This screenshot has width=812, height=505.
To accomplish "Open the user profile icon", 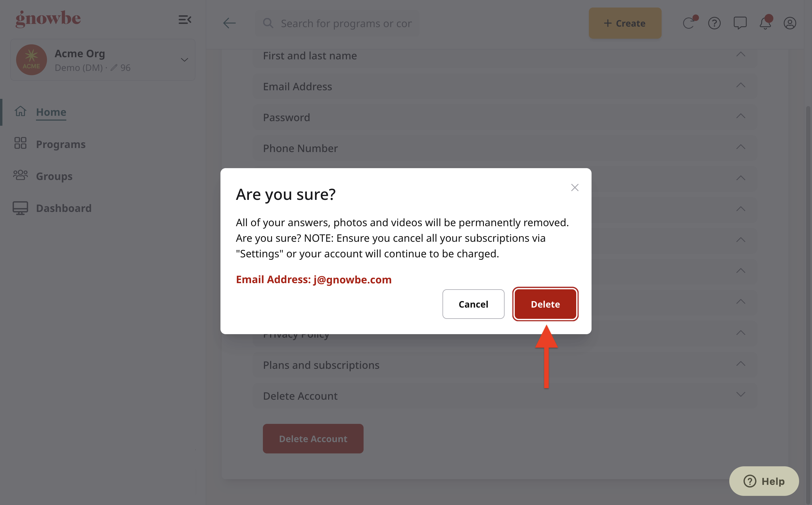I will tap(790, 23).
